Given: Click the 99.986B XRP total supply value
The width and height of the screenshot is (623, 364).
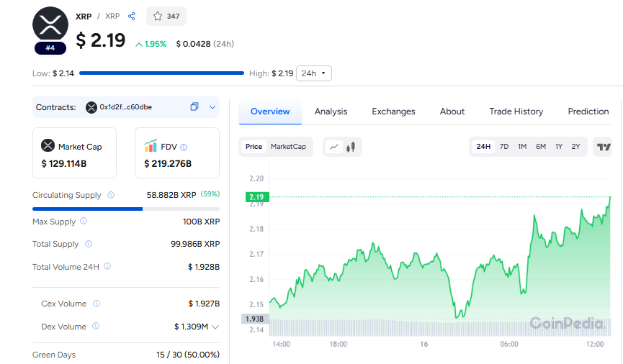Looking at the screenshot, I should click(195, 244).
